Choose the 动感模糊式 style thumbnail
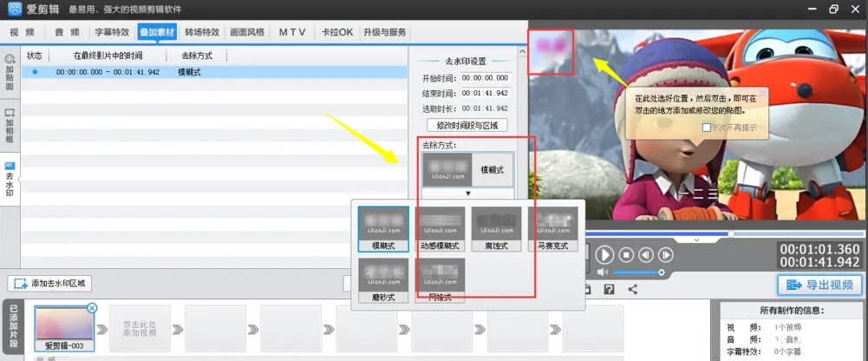Screen dimensions: 868x361 tap(441, 229)
